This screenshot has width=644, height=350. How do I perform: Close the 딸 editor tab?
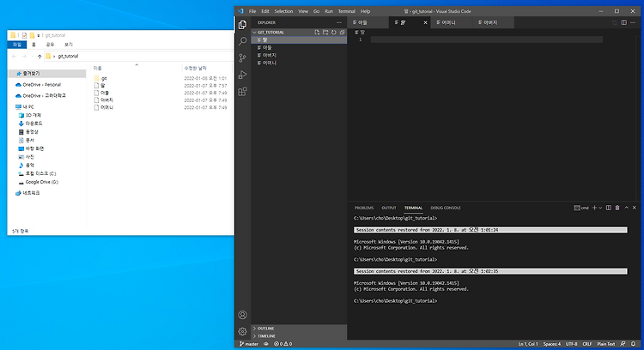[425, 22]
